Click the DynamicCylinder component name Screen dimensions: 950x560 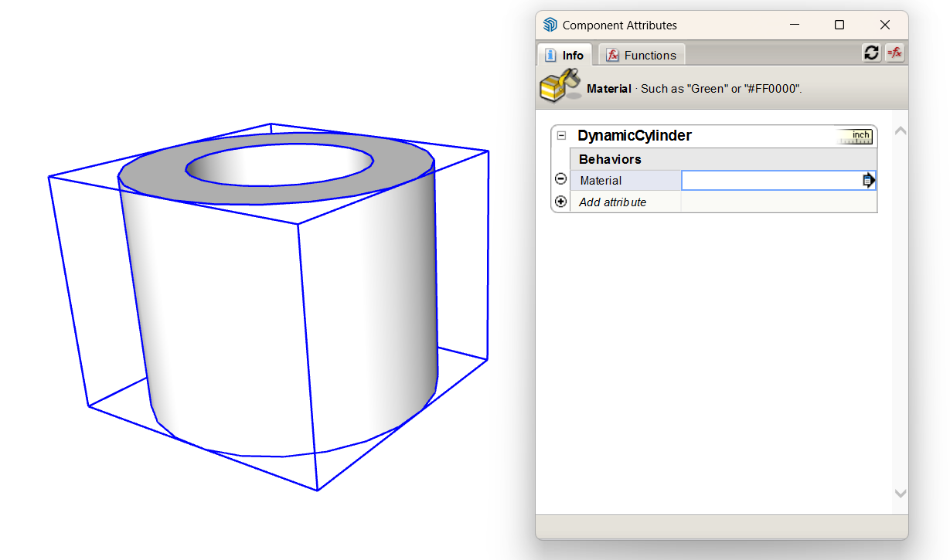click(x=635, y=135)
